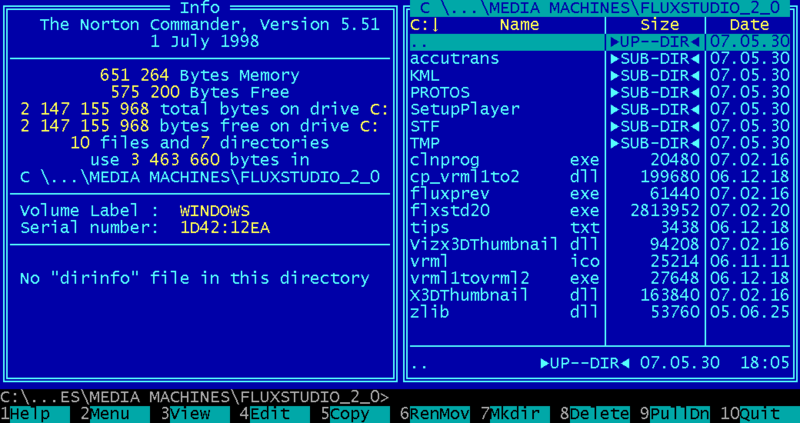The image size is (800, 423).
Task: Select the SetupPlayer folder
Action: tap(600, 109)
